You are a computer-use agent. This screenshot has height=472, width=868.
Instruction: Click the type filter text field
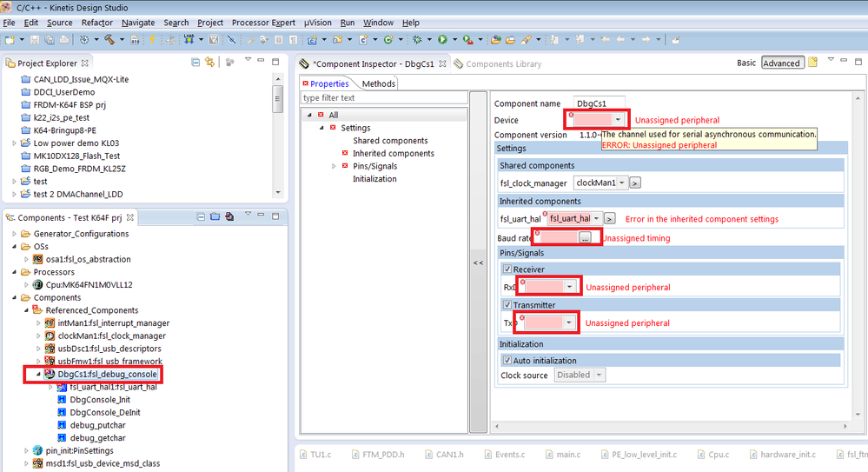[384, 98]
